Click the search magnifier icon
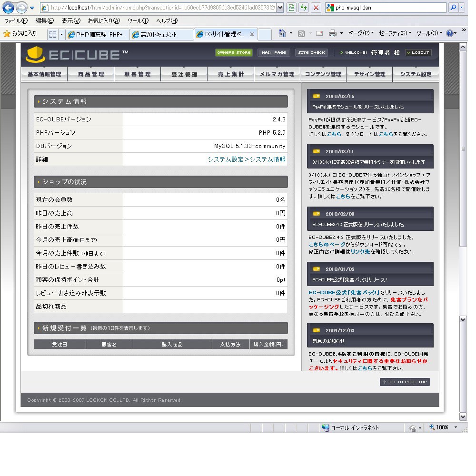The image size is (476, 476). 453,8
